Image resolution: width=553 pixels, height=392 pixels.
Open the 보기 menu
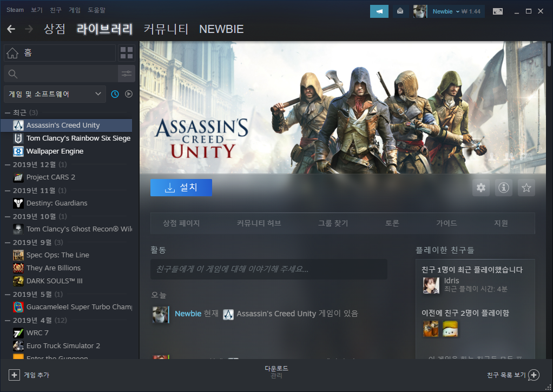tap(37, 10)
